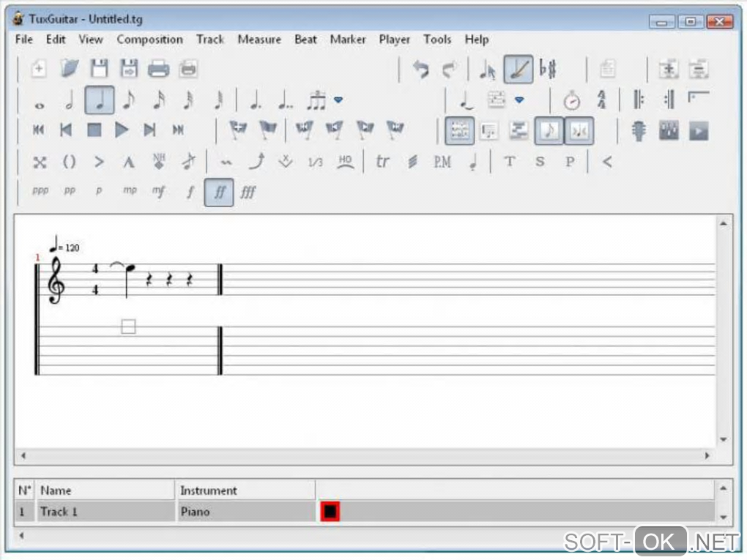Viewport: 747px width, 560px height.
Task: Select ppp dynamic
Action: click(40, 191)
